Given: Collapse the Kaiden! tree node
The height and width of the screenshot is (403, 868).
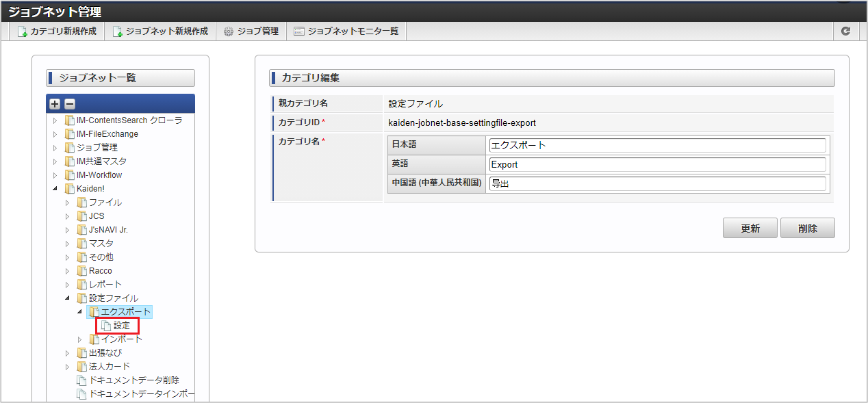Looking at the screenshot, I should [x=55, y=189].
